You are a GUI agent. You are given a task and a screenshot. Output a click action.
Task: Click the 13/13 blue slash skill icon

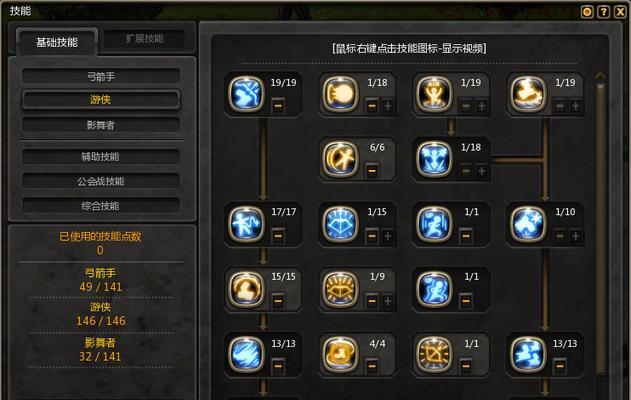click(246, 354)
